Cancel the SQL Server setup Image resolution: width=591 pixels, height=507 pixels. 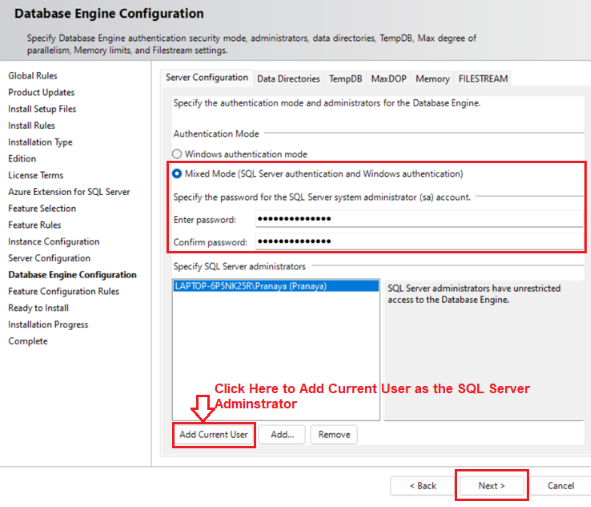pos(560,486)
